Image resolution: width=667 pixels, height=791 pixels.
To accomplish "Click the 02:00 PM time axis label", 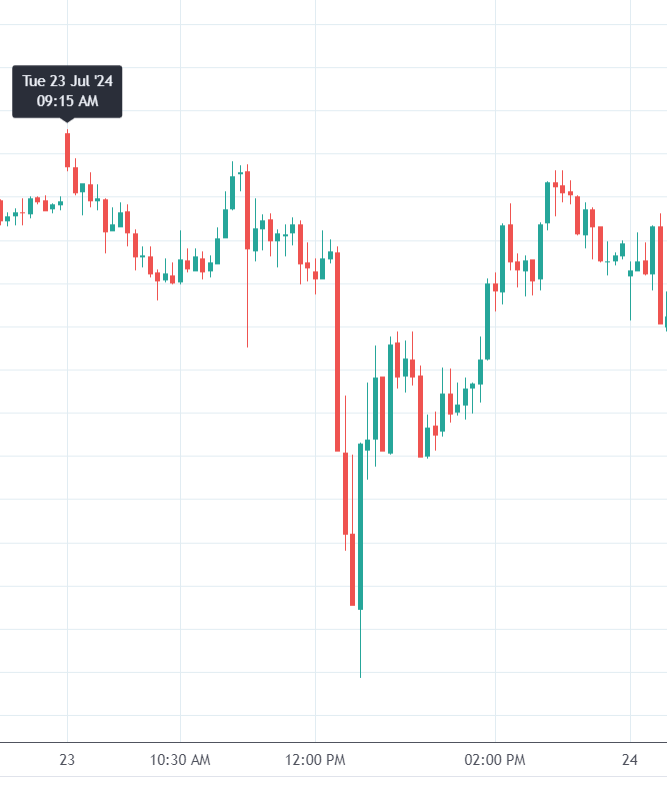I will [494, 760].
